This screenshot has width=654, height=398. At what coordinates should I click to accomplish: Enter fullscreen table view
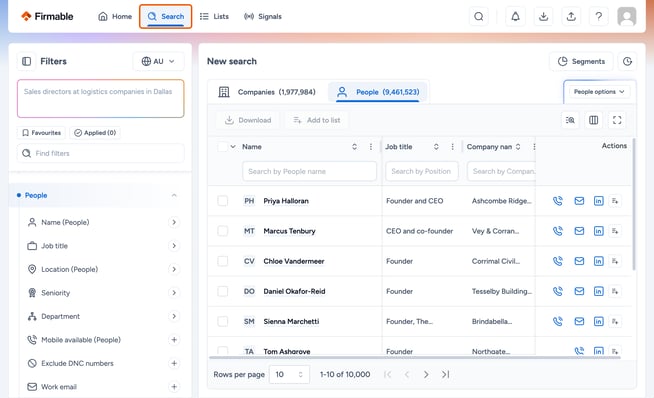(x=617, y=120)
